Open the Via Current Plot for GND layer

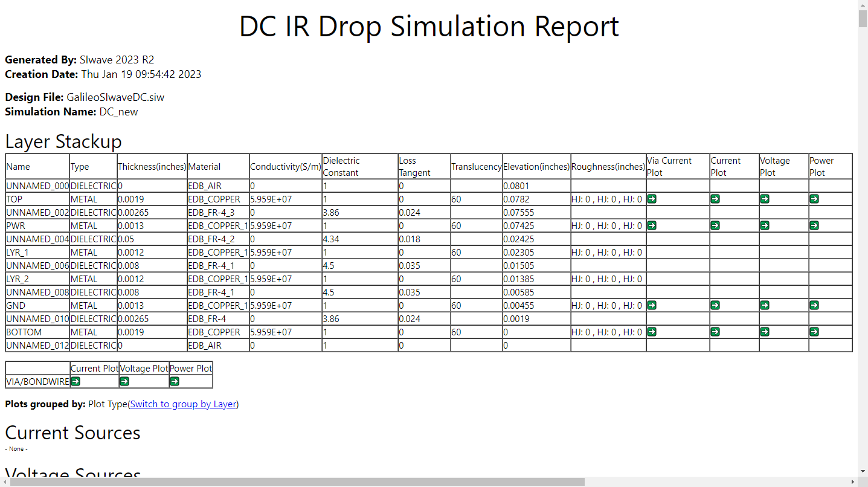pos(651,305)
